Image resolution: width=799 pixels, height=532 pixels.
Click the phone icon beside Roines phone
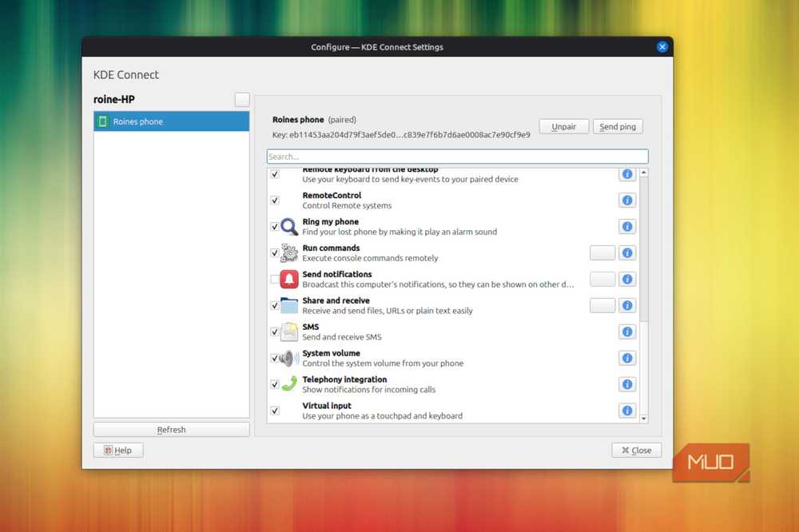pyautogui.click(x=103, y=121)
